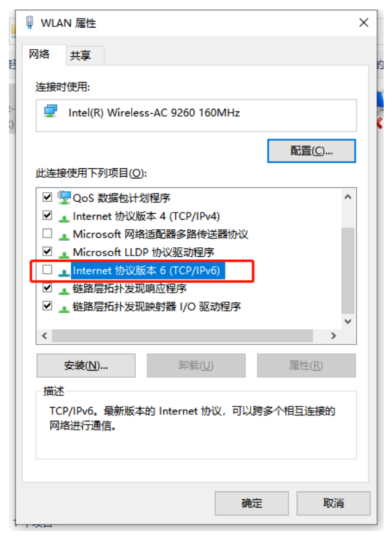Click the 链路层拓扑发现响应程序 icon
The height and width of the screenshot is (537, 392).
64,290
